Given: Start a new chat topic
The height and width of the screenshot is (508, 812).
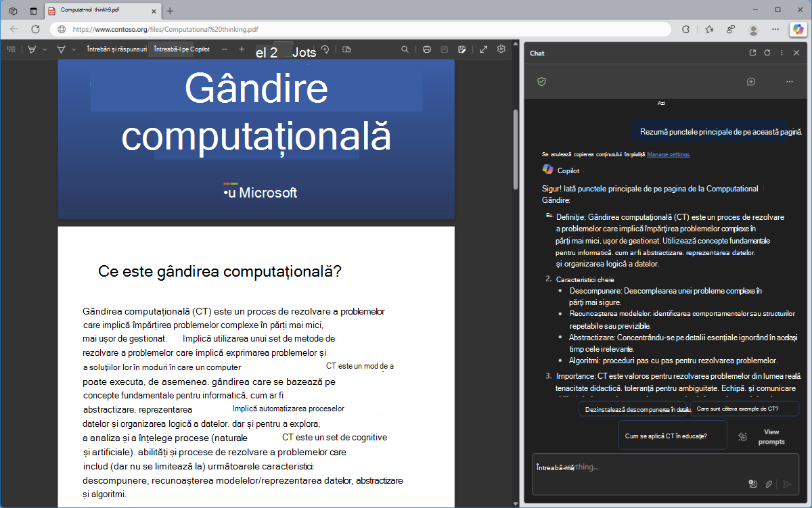Looking at the screenshot, I should [x=751, y=81].
